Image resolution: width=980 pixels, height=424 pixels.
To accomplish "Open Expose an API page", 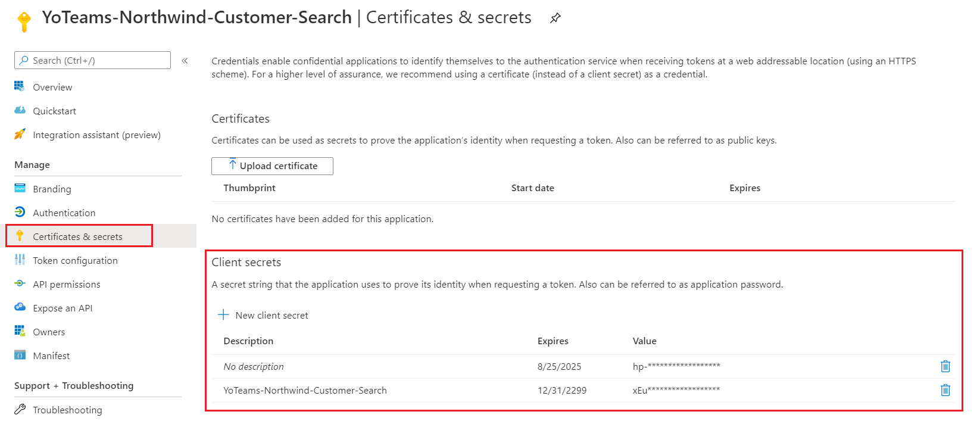I will 63,308.
